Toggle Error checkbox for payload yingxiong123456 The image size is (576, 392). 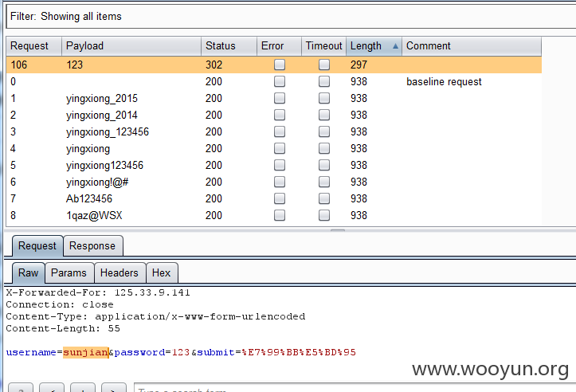(280, 165)
